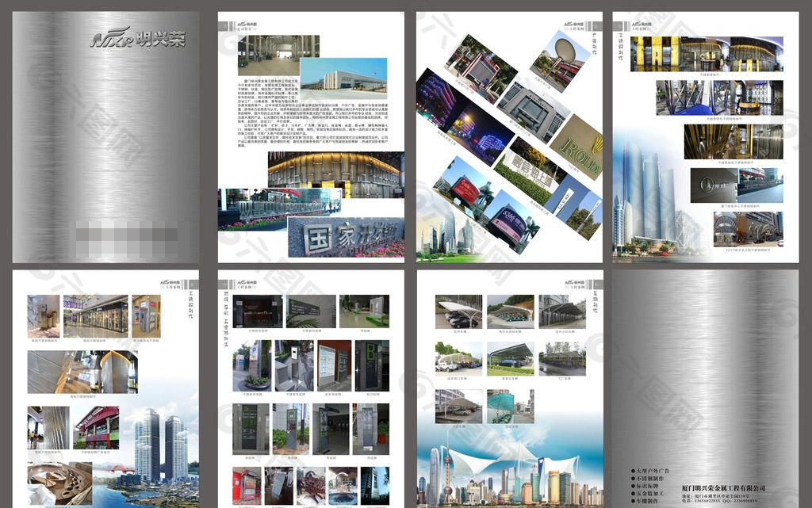Select the teal-roofed carport photo
The height and width of the screenshot is (508, 812).
(511, 406)
